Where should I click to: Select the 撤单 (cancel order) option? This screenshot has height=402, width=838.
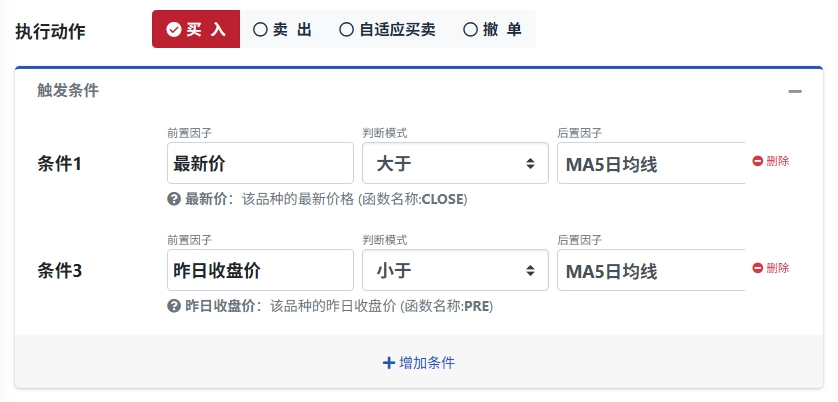492,30
